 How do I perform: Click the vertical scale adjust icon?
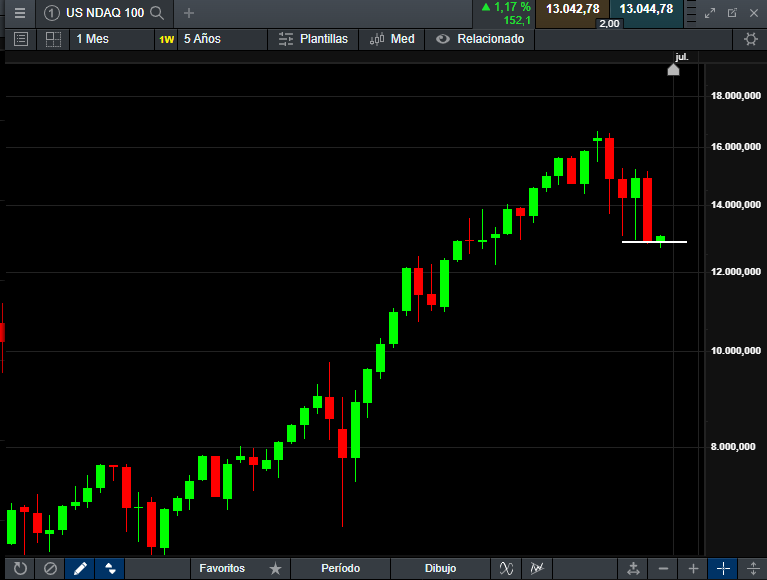[x=753, y=568]
